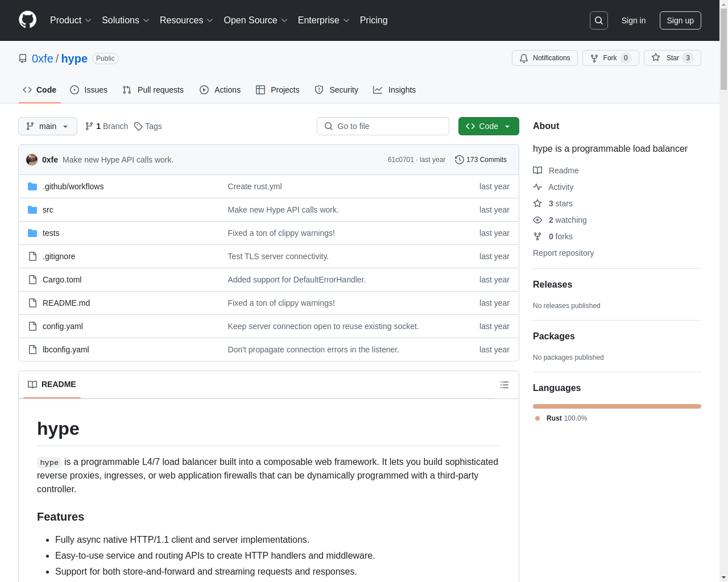The height and width of the screenshot is (582, 728).
Task: Open the lbconfig.yaml file name
Action: 66,350
